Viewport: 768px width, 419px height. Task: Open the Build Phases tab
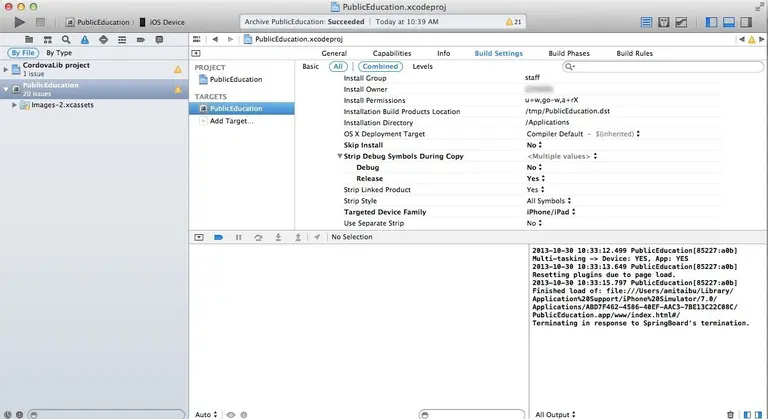tap(569, 53)
